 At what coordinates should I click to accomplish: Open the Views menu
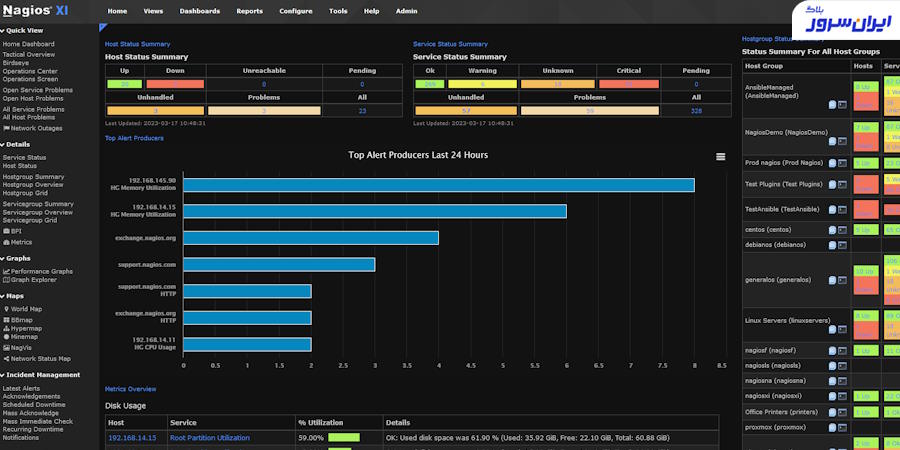click(153, 11)
